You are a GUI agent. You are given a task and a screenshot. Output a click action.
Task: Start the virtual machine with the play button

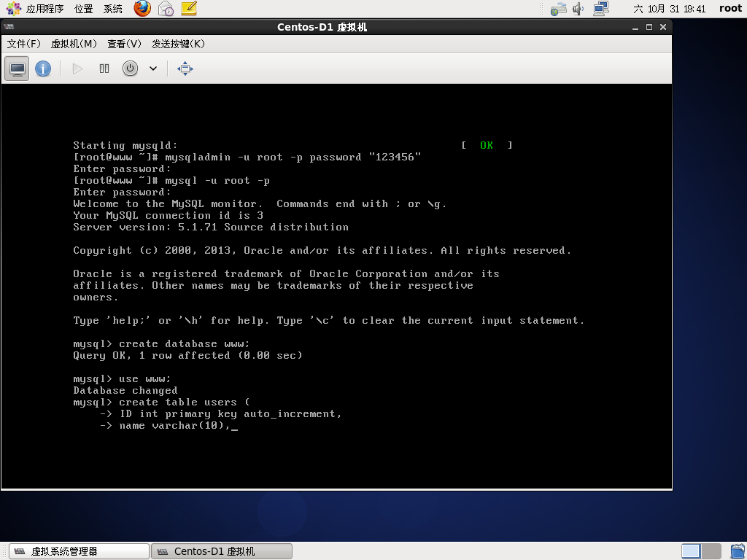point(77,69)
